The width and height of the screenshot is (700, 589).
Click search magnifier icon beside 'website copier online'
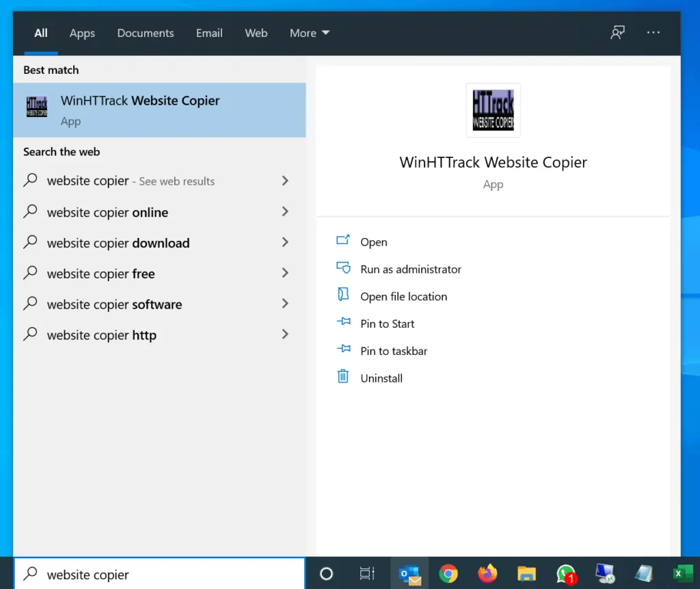click(30, 211)
